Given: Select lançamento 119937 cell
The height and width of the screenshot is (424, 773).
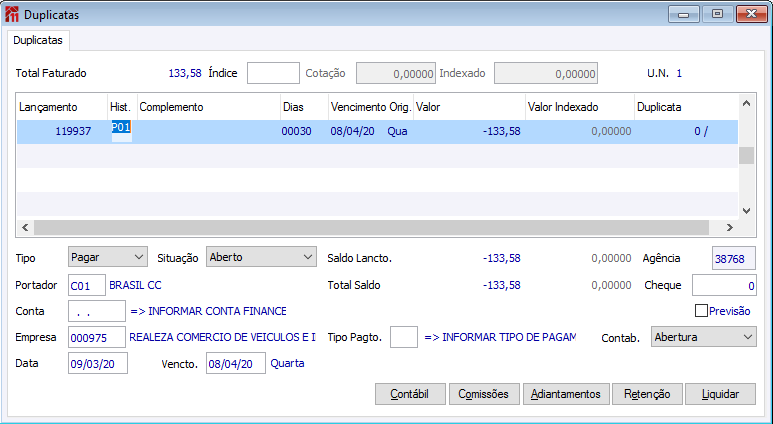Looking at the screenshot, I should 62,132.
